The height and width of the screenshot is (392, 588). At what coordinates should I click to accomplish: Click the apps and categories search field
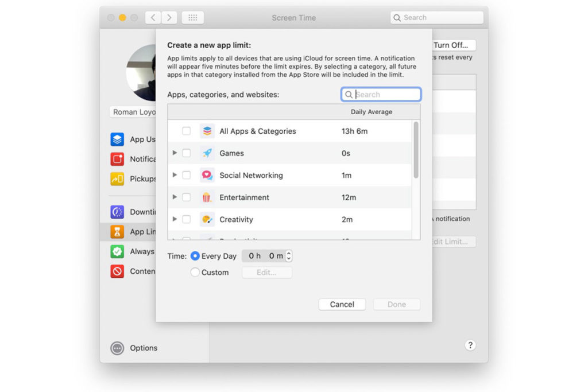tap(381, 95)
